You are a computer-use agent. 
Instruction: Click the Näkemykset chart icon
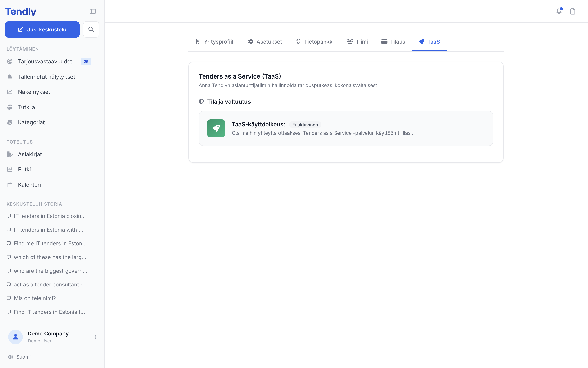coord(10,92)
